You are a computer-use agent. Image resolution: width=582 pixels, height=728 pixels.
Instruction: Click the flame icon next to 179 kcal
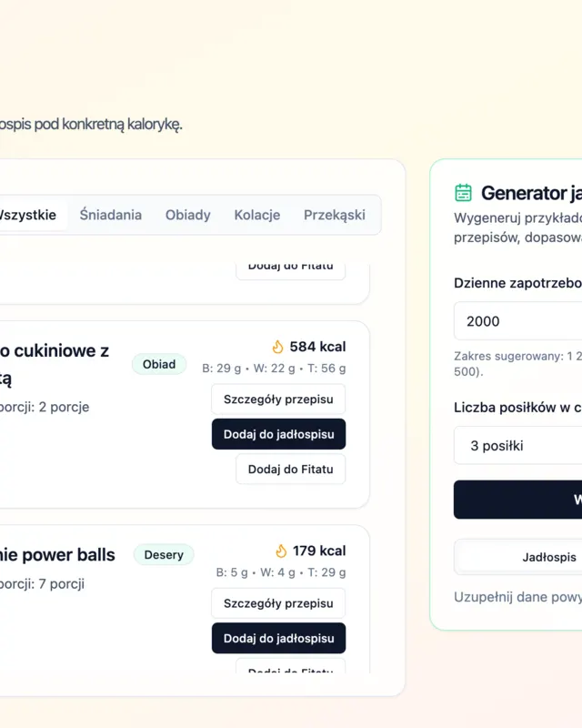point(281,551)
